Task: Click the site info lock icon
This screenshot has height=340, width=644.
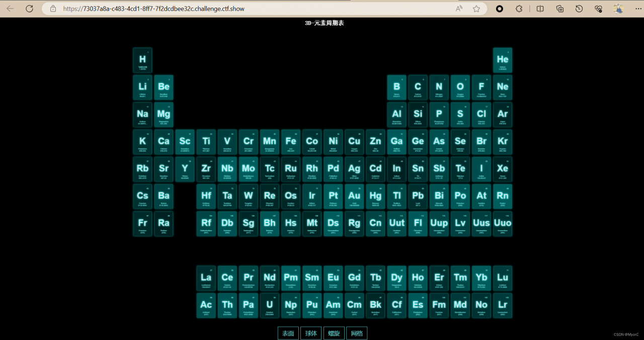Action: click(53, 9)
